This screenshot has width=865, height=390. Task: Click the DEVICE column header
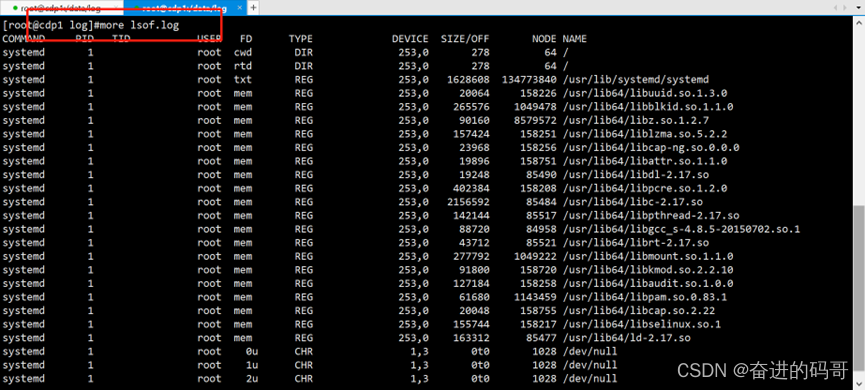tap(410, 39)
